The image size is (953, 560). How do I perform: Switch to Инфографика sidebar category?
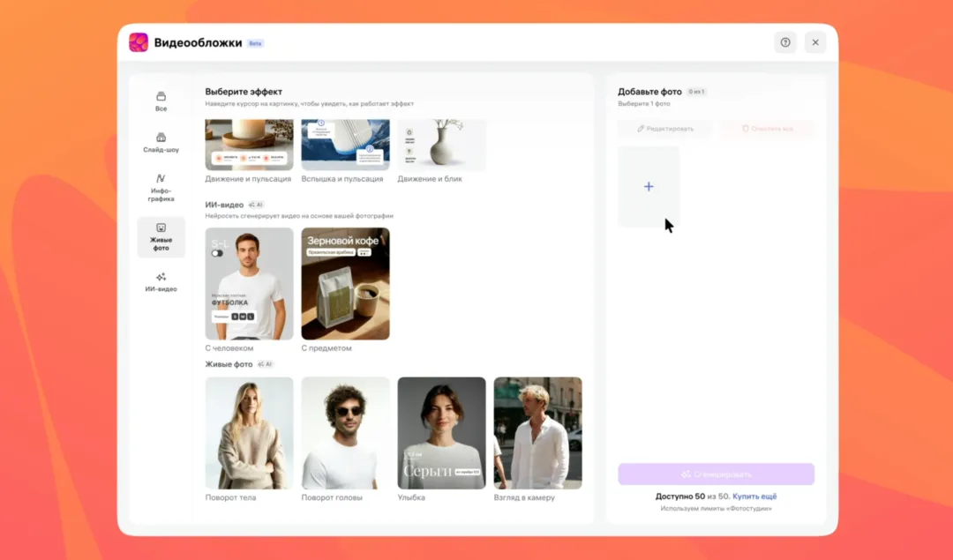coord(161,188)
